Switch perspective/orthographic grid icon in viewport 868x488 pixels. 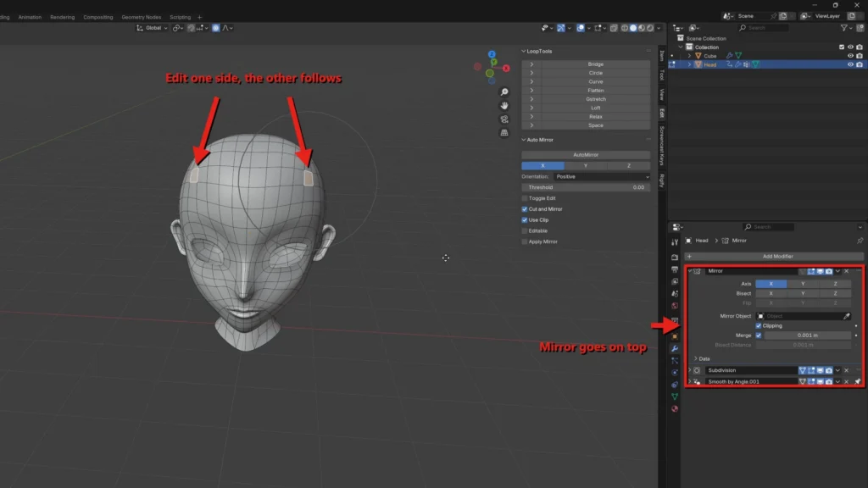pyautogui.click(x=504, y=133)
